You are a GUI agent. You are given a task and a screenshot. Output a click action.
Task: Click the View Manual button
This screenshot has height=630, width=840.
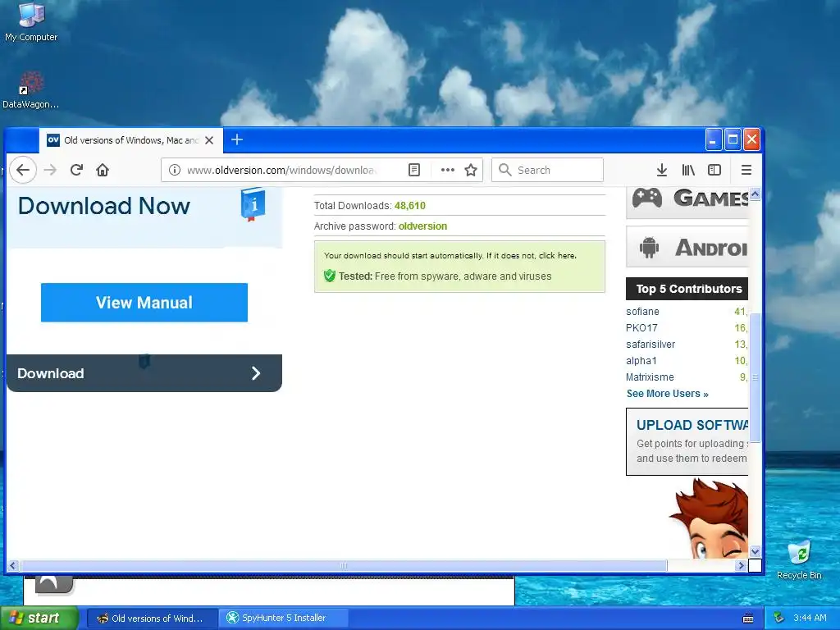pos(144,302)
